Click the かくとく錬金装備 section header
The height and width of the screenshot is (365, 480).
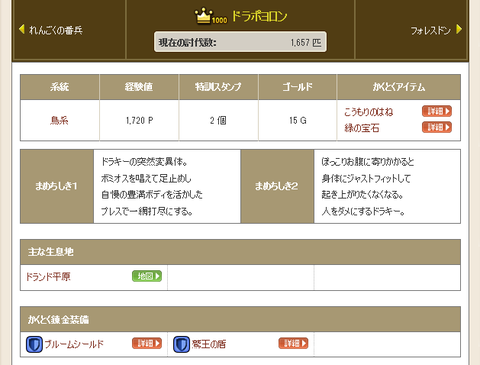(240, 319)
